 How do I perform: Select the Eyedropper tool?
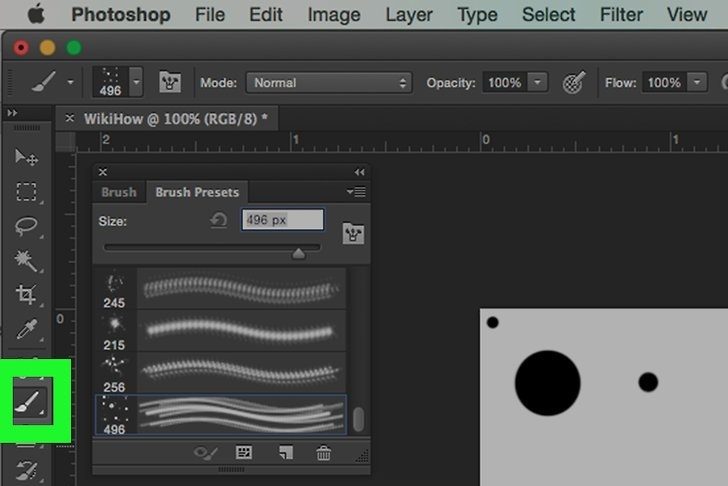(x=27, y=330)
